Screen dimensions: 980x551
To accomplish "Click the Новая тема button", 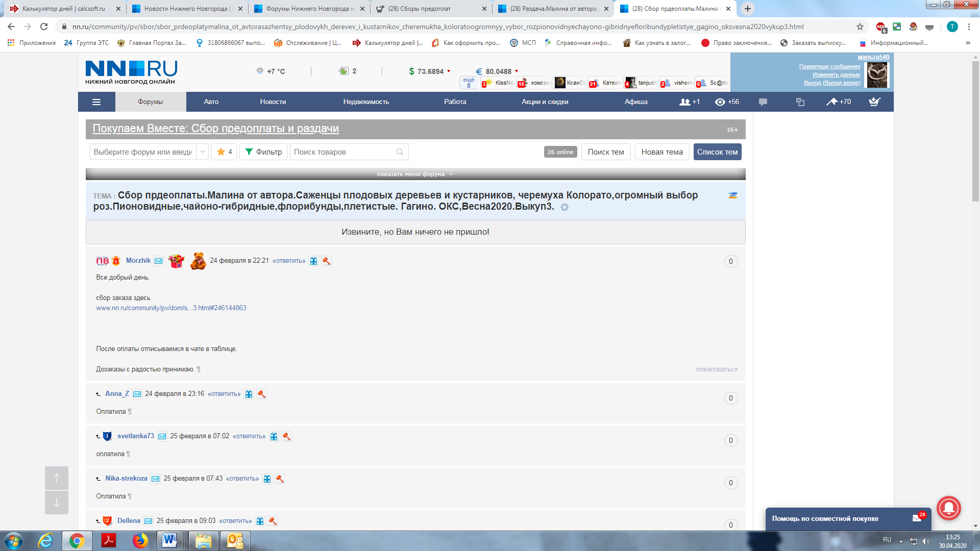I will [661, 152].
